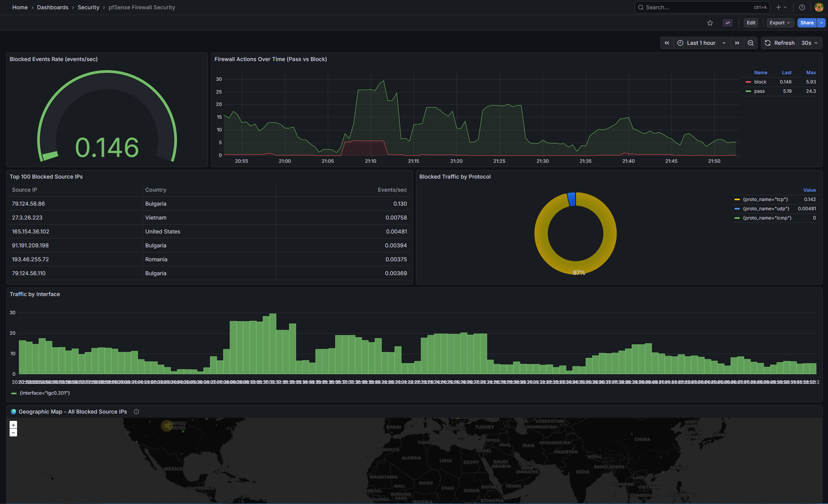
Task: Go to Security folder breadcrumb
Action: pos(88,7)
